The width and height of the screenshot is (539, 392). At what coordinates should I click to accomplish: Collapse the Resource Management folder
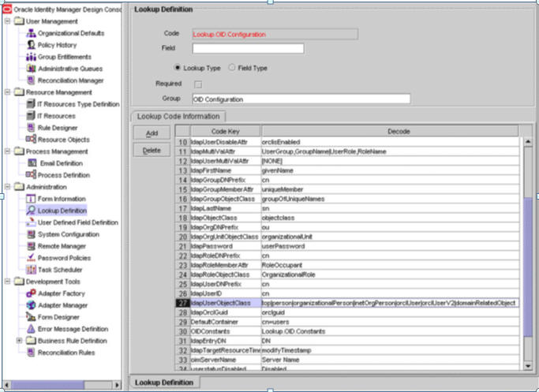[8, 92]
